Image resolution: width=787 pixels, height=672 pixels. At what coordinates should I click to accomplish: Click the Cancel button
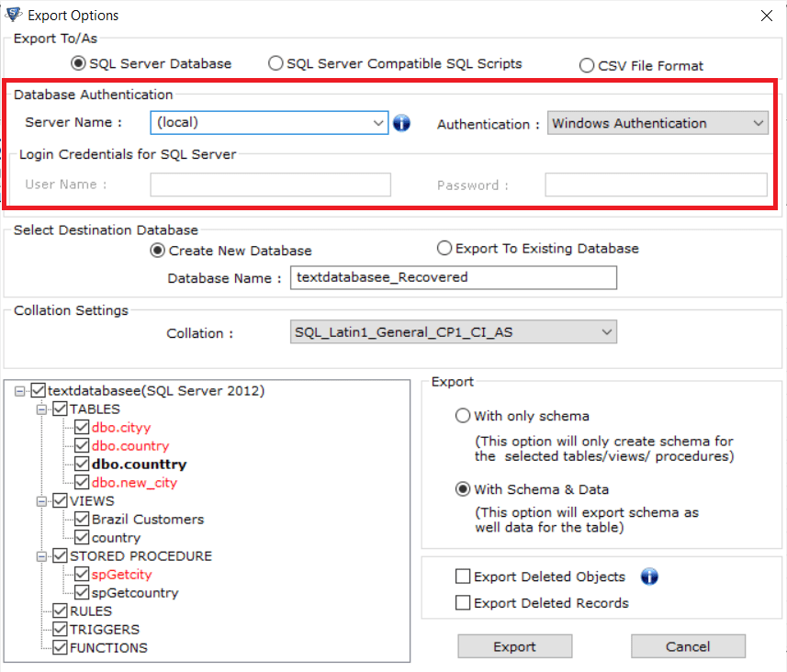tap(688, 646)
